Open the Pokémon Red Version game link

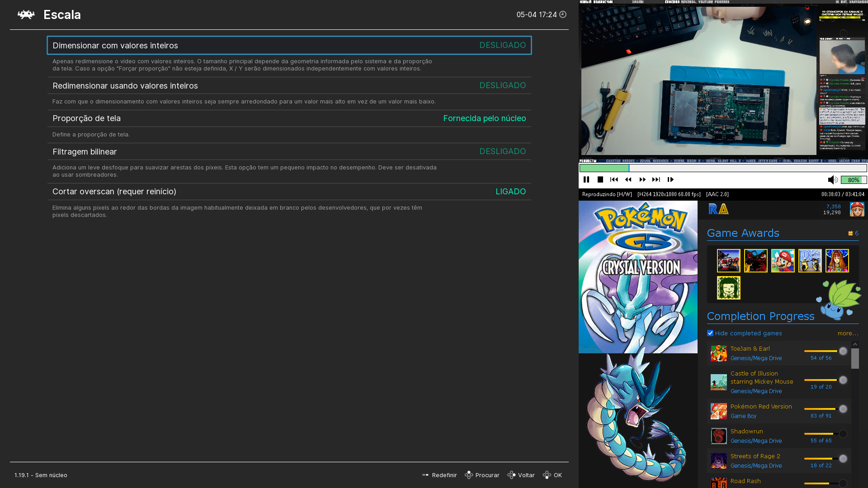coord(761,406)
